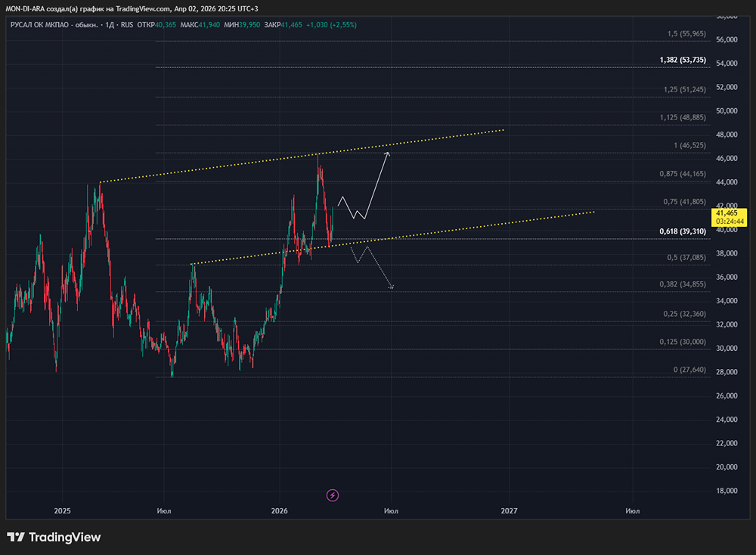Click the 56,000 price scale label
The image size is (756, 555).
pos(727,39)
